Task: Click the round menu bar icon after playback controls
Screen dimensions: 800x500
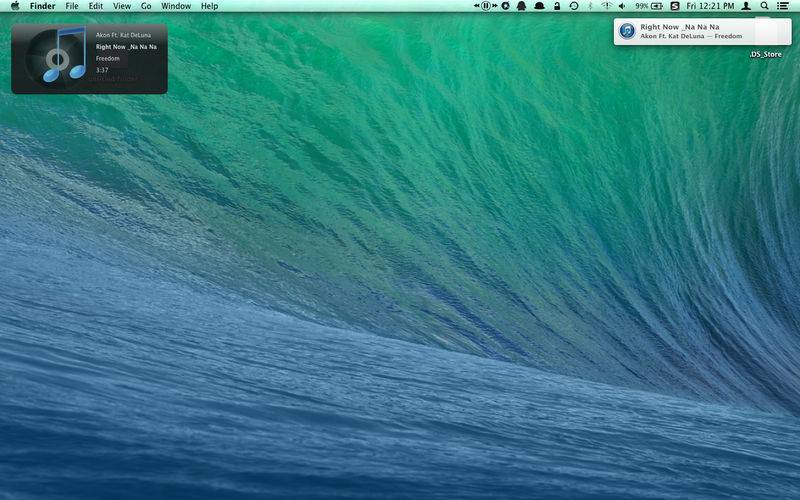Action: pyautogui.click(x=505, y=6)
